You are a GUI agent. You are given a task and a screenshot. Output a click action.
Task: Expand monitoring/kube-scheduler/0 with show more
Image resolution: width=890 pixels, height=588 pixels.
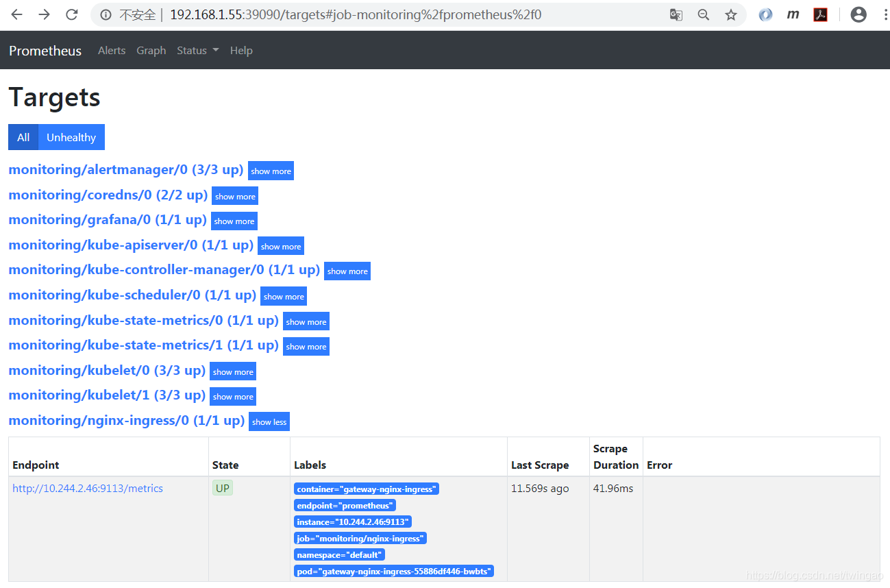(x=284, y=296)
